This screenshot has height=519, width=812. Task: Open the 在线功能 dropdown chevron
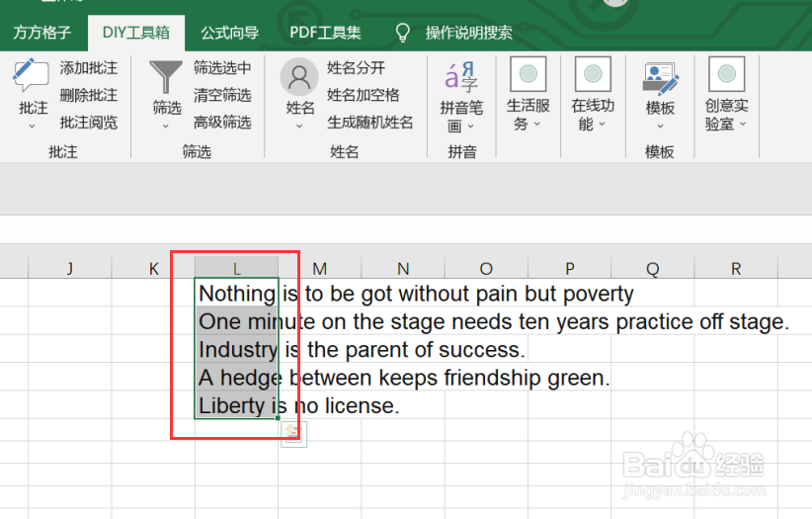[x=602, y=124]
